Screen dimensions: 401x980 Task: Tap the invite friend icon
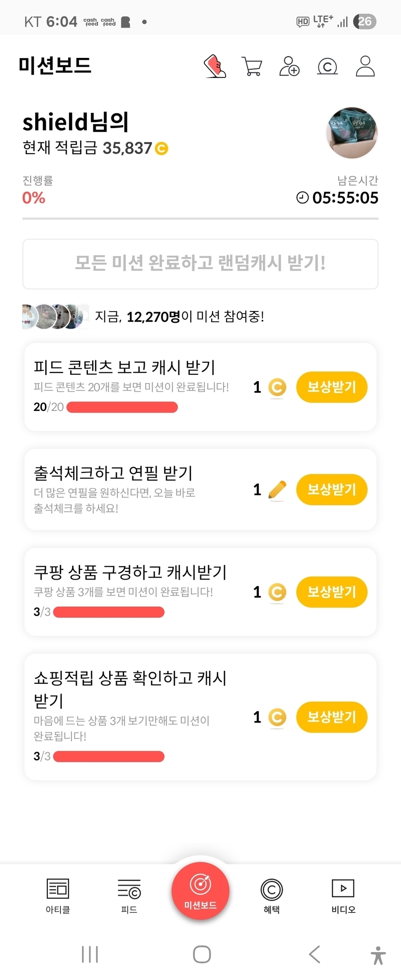(289, 66)
